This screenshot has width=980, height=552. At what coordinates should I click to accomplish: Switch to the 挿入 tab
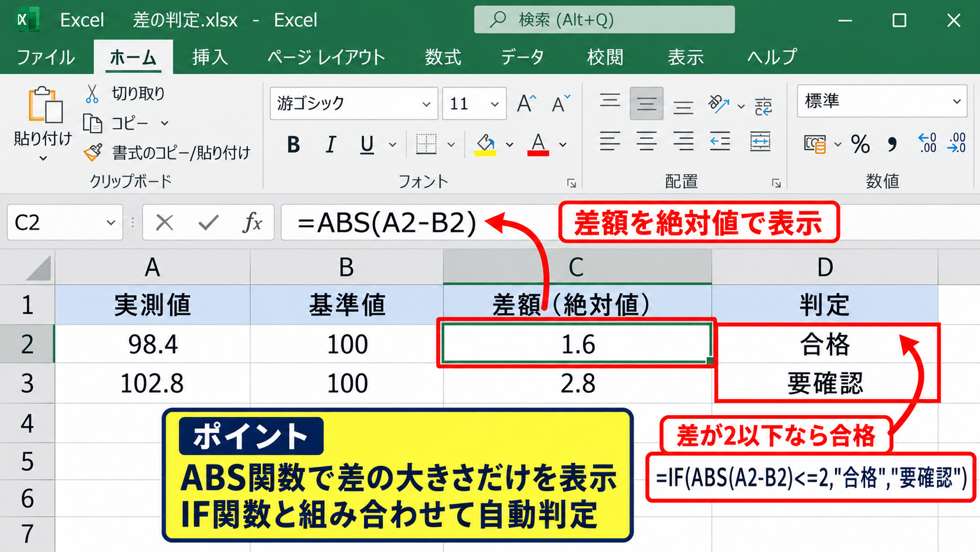210,57
